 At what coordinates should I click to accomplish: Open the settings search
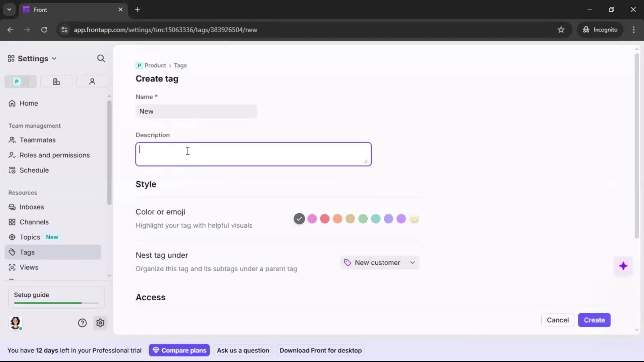coord(101,58)
